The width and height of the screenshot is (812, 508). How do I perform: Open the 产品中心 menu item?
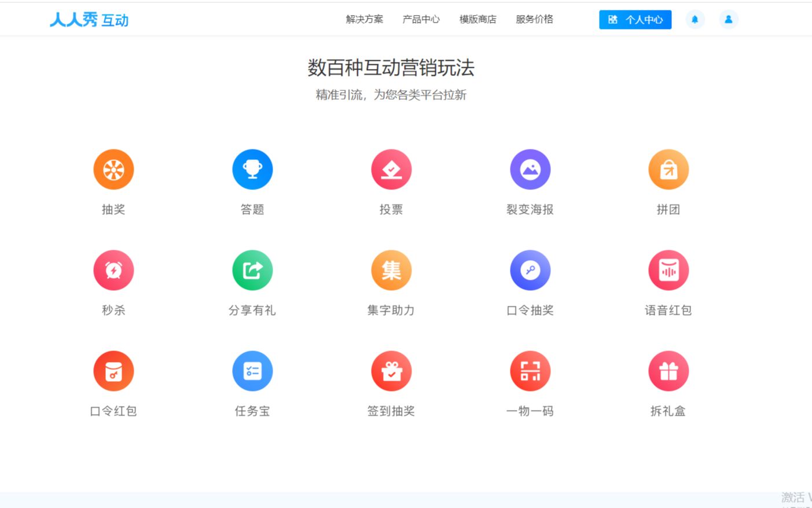coord(421,19)
